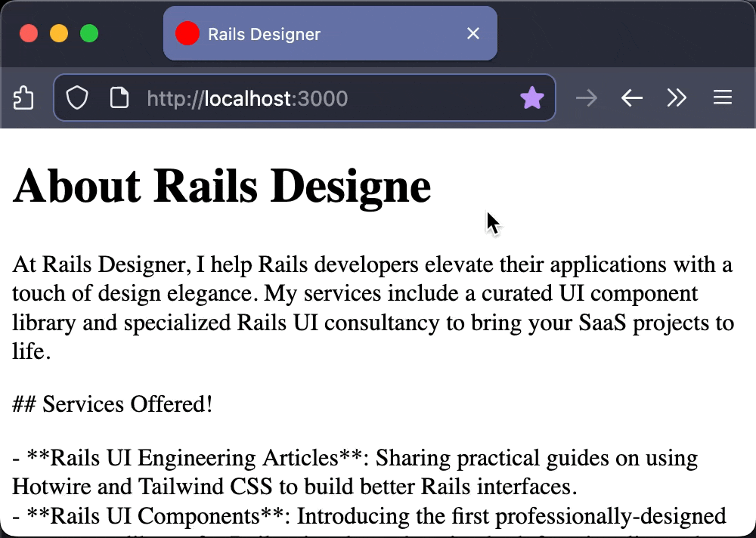
Task: Click the red favicon in the tab
Action: click(187, 34)
